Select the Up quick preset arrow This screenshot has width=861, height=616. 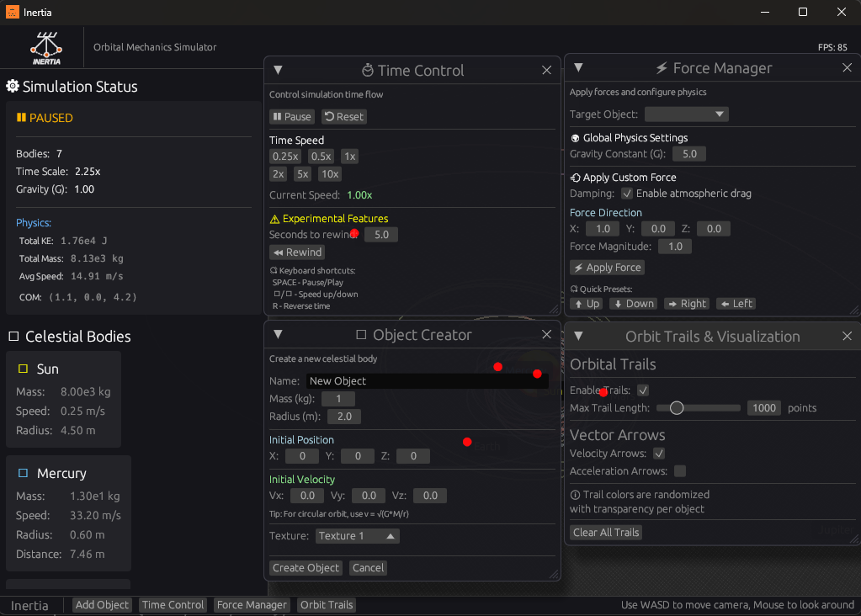click(587, 304)
